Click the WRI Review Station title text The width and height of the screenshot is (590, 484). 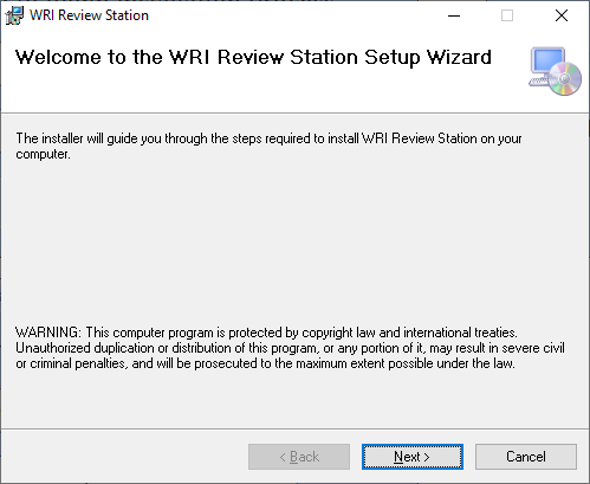pyautogui.click(x=89, y=16)
